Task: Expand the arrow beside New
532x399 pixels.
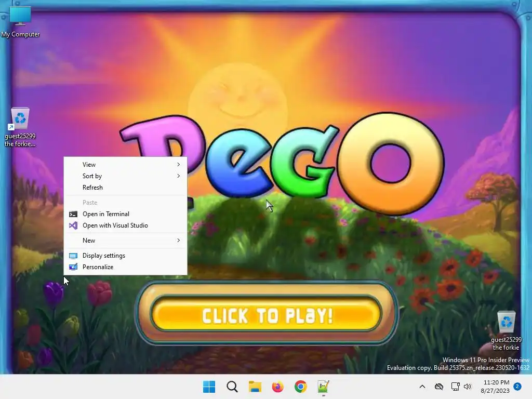Action: click(x=179, y=241)
